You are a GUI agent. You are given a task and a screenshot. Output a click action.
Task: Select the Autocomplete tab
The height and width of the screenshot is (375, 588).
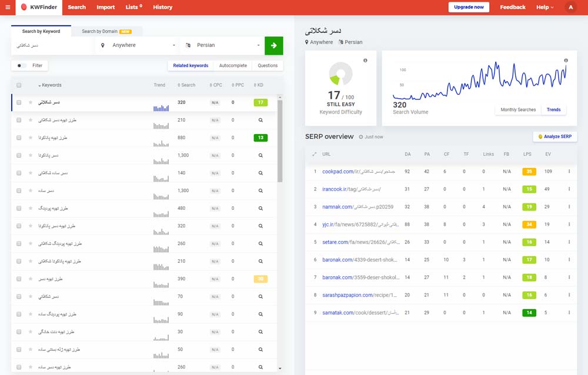tap(233, 65)
